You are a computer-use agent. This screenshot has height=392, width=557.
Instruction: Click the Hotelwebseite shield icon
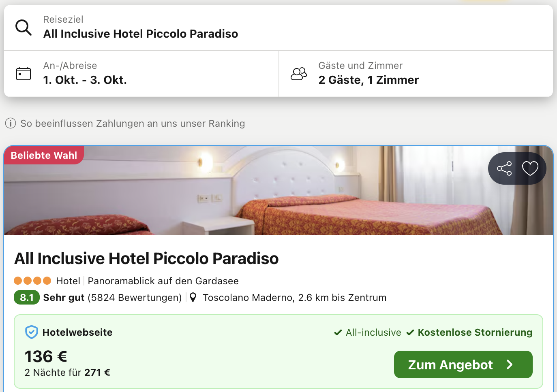click(x=31, y=332)
